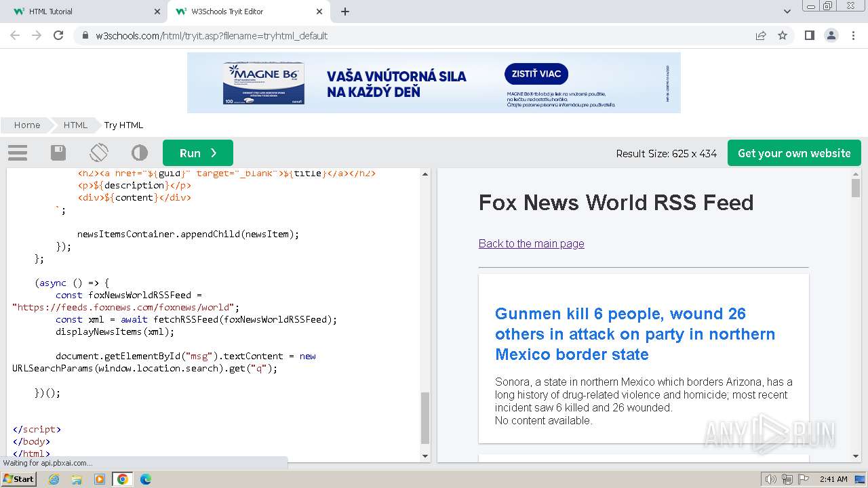Click the 2:41 AM taskbar clock
This screenshot has width=868, height=488.
(833, 479)
